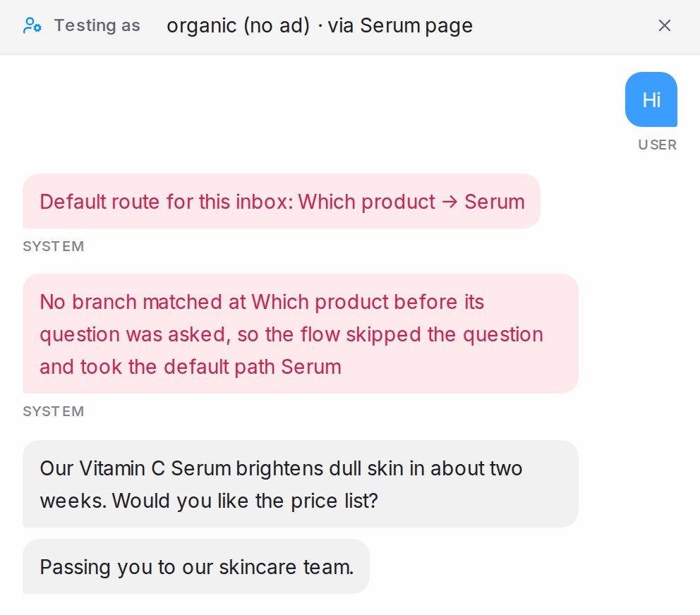Image resolution: width=700 pixels, height=615 pixels.
Task: Click "Serum" after the arrow in Default route
Action: coord(494,202)
